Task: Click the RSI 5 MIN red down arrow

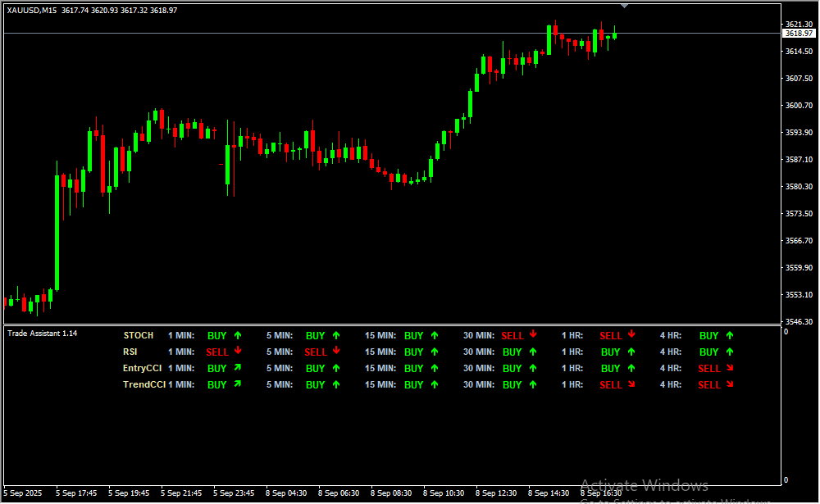Action: click(336, 352)
